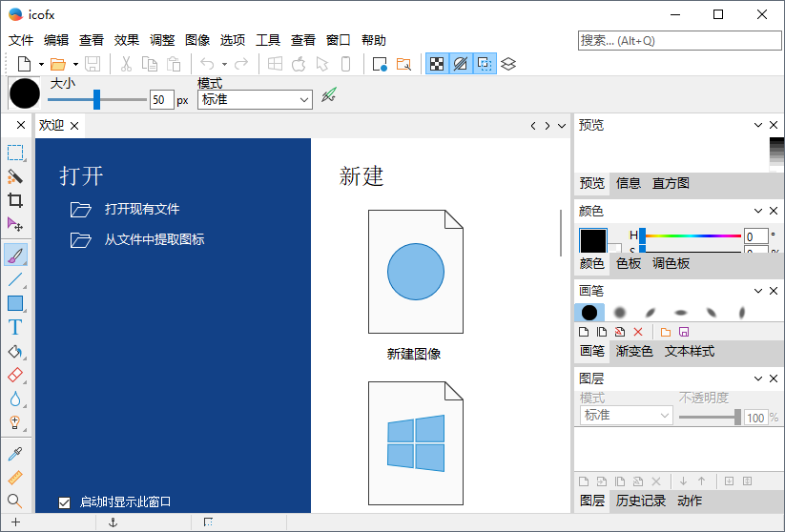The height and width of the screenshot is (532, 785).
Task: Open the document tab list chevron
Action: (x=562, y=126)
